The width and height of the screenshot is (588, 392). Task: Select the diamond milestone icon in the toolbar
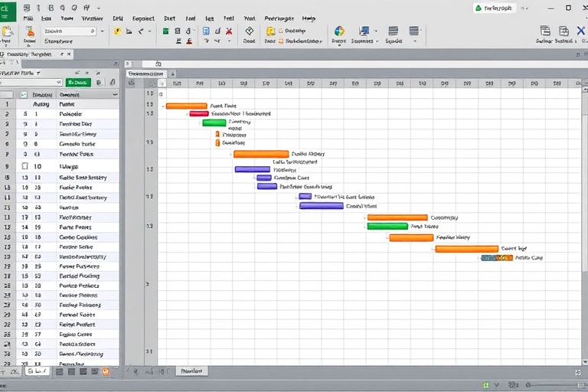(x=249, y=31)
